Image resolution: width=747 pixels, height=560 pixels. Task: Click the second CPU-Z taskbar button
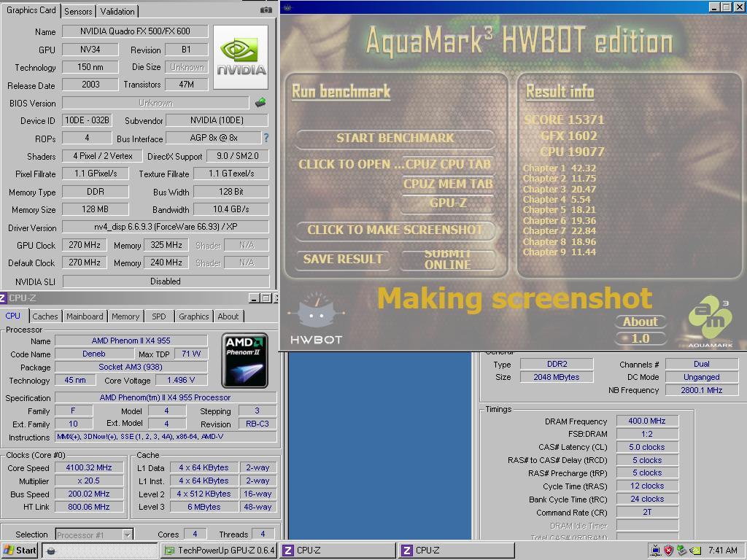point(457,551)
